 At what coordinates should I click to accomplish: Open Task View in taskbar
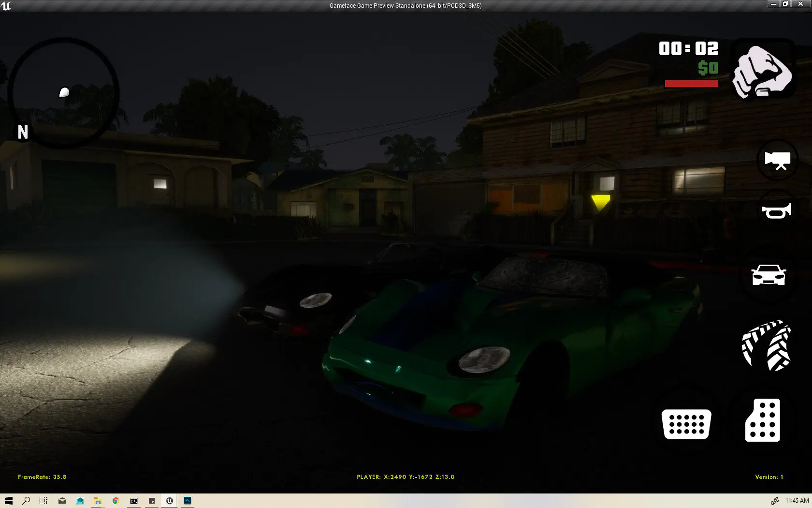(x=43, y=501)
